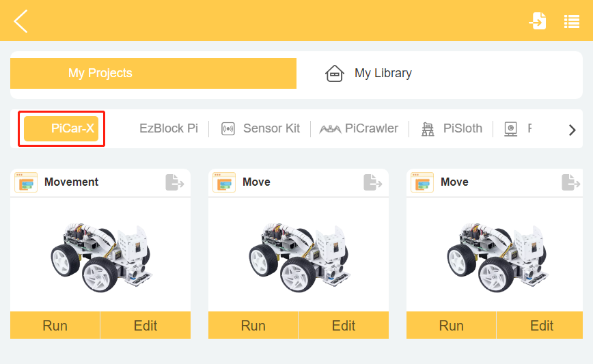Click the cut-off camera product icon
The height and width of the screenshot is (364, 593).
510,129
